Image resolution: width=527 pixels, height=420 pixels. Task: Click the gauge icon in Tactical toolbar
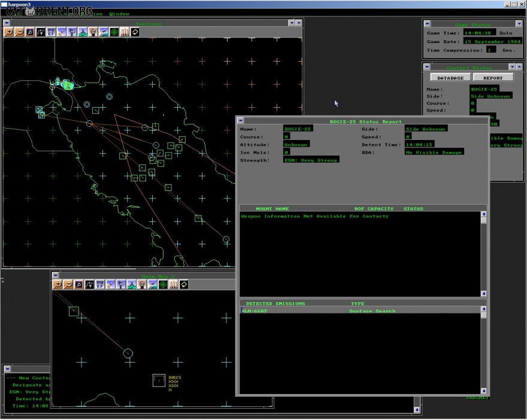(x=93, y=32)
